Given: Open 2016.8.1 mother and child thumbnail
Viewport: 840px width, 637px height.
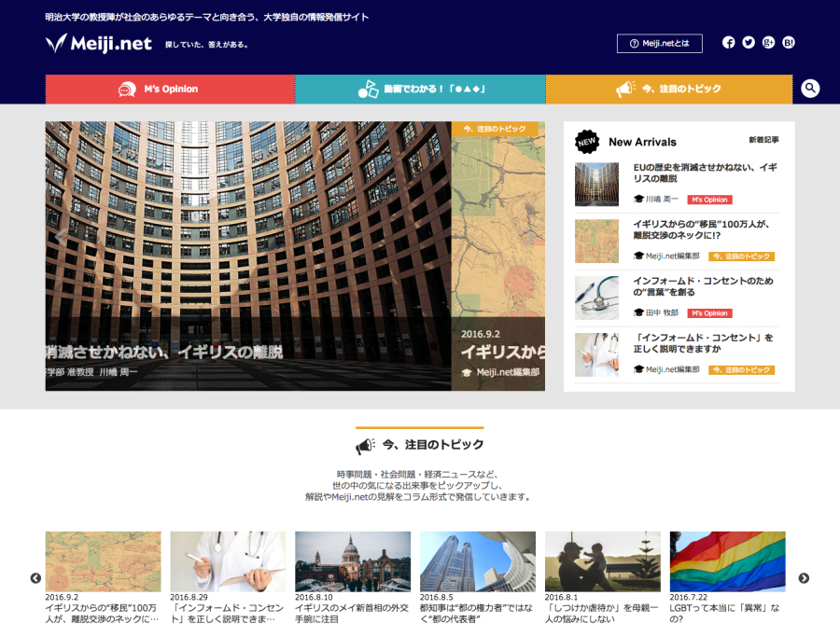Looking at the screenshot, I should (603, 561).
